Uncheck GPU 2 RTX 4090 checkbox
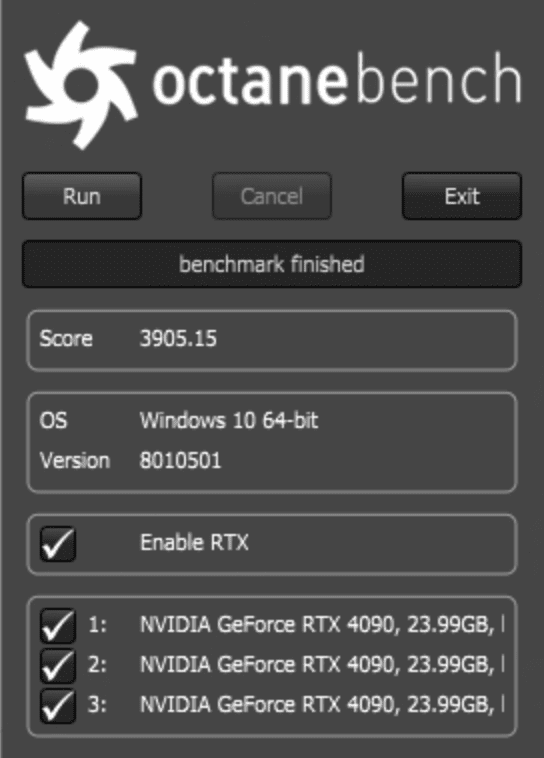The height and width of the screenshot is (758, 544). pos(58,666)
